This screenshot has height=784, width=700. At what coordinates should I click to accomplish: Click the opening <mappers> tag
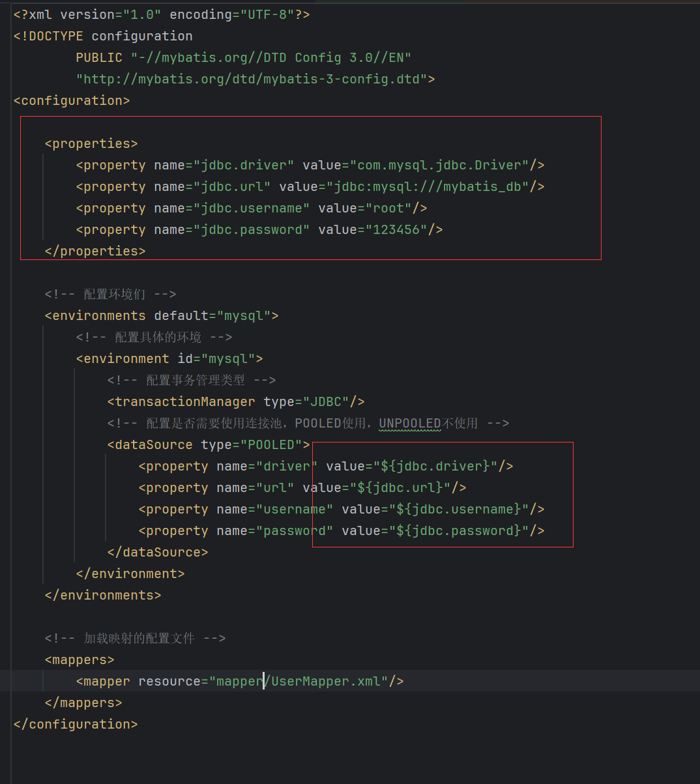[x=80, y=660]
